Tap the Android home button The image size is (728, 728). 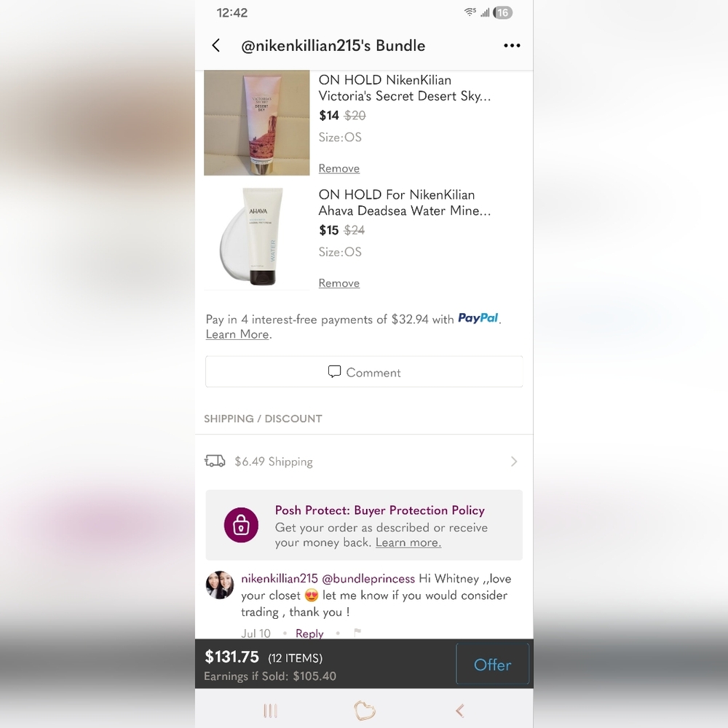365,711
